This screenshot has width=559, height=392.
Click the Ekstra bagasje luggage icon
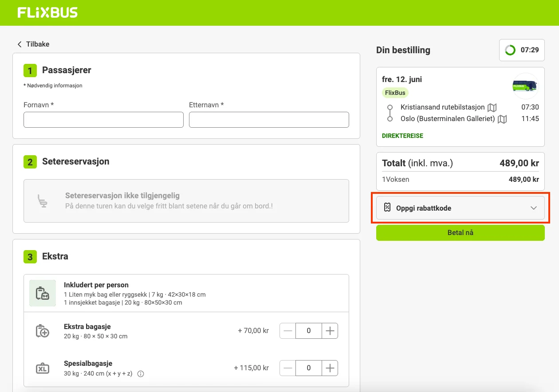pyautogui.click(x=43, y=331)
